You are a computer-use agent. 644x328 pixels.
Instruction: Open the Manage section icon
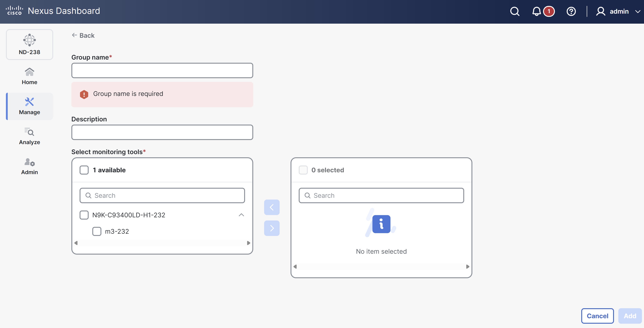click(x=29, y=102)
